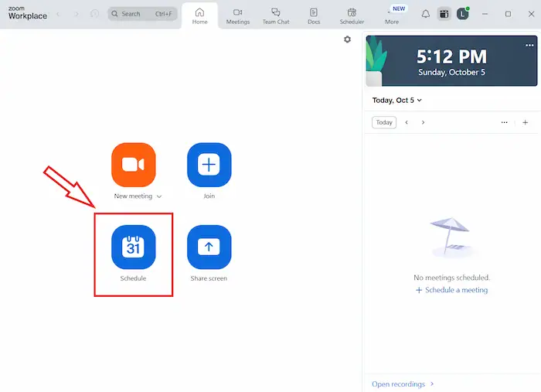This screenshot has width=541, height=392.
Task: Open the settings gear icon
Action: coord(347,39)
